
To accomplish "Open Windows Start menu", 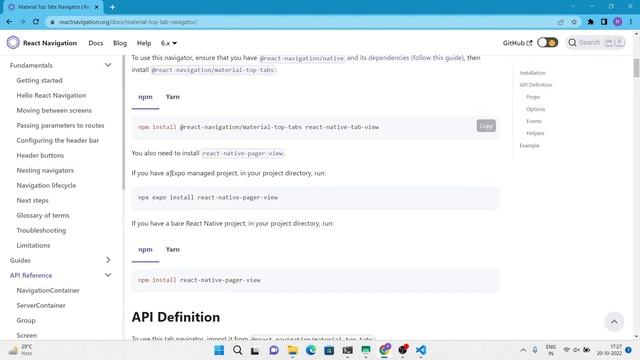I will click(219, 350).
